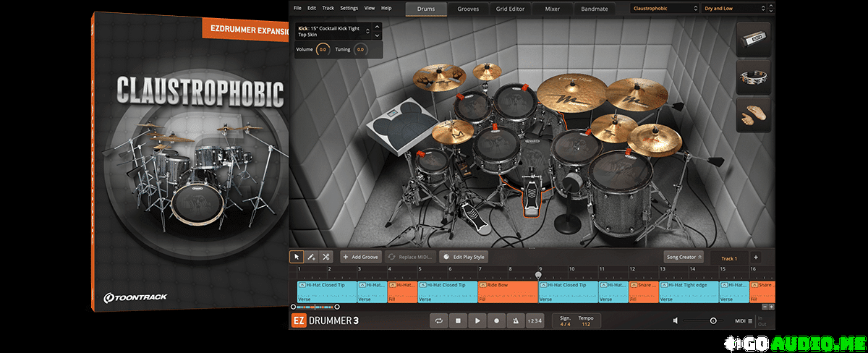Open the Settings menu
The width and height of the screenshot is (868, 353).
pyautogui.click(x=349, y=8)
